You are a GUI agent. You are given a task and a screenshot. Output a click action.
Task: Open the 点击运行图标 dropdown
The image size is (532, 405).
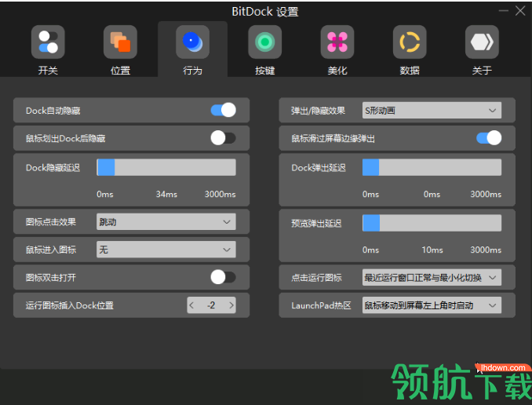pos(432,277)
